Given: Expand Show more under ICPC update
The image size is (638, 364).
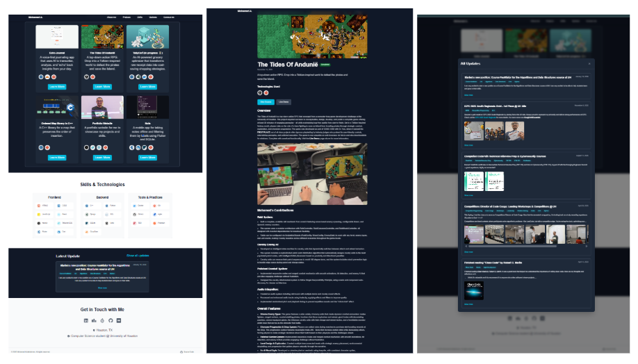Looking at the screenshot, I should 468,145.
